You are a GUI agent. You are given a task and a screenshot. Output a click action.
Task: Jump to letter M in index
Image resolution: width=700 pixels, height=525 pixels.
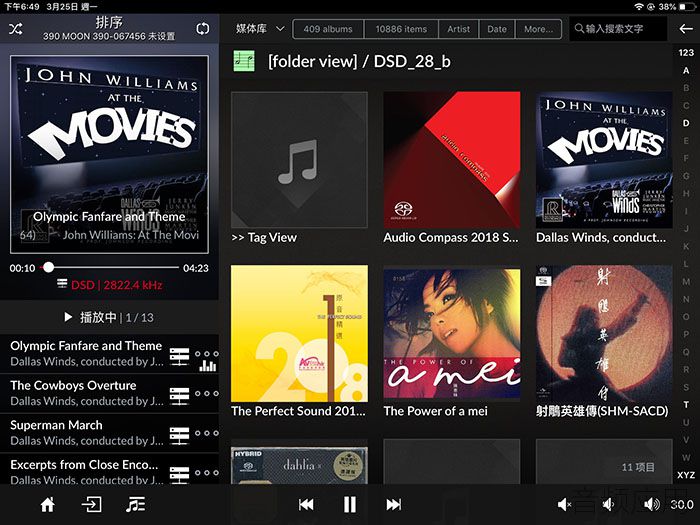tap(686, 281)
